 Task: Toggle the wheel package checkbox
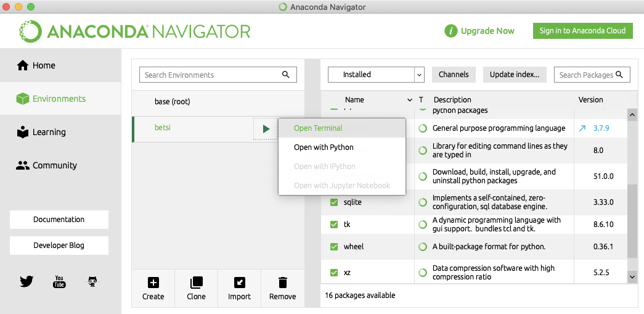pyautogui.click(x=334, y=247)
